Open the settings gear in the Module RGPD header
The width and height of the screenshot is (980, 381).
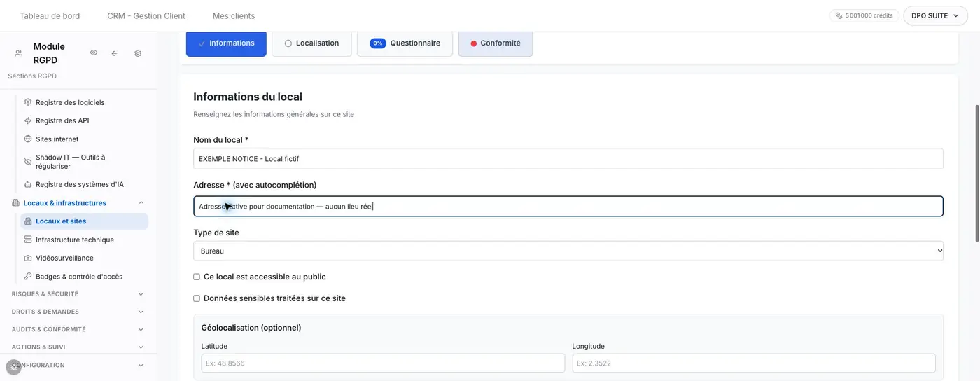(138, 53)
